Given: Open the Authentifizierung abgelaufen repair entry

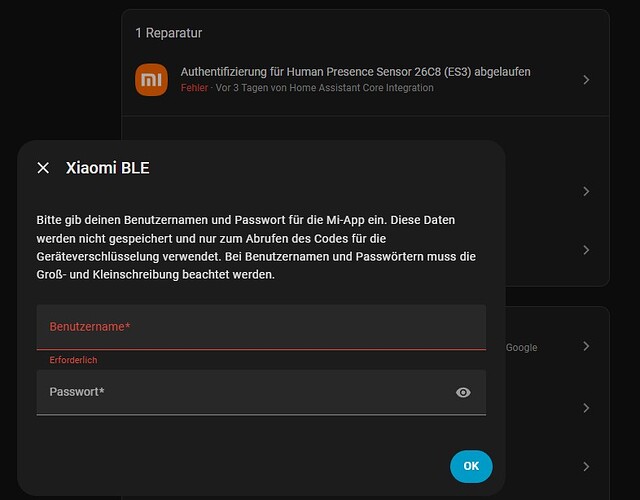Looking at the screenshot, I should tap(355, 72).
